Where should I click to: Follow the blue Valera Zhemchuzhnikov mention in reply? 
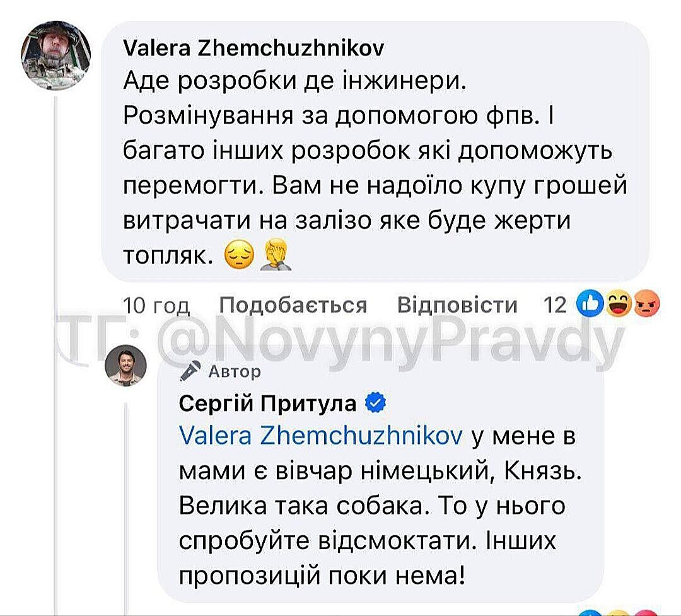point(322,436)
